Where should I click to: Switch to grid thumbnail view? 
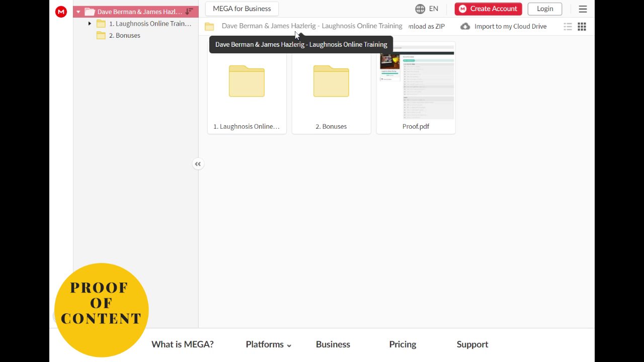[582, 27]
